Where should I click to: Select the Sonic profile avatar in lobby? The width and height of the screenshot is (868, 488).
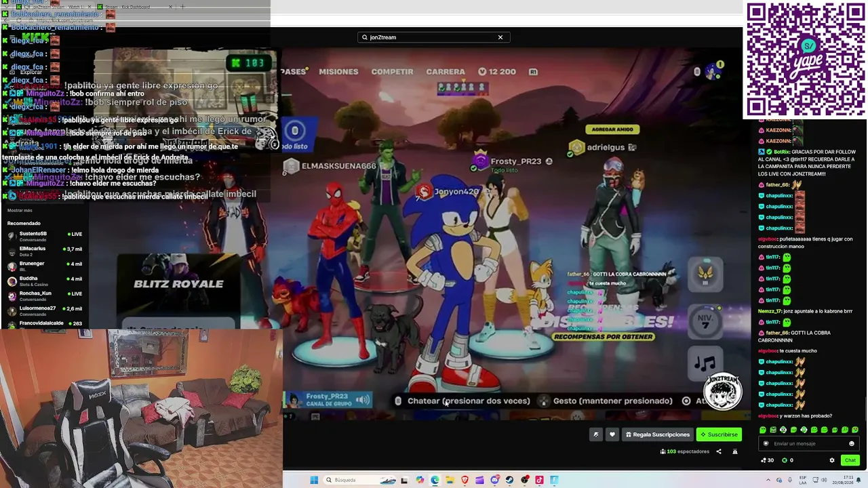712,71
